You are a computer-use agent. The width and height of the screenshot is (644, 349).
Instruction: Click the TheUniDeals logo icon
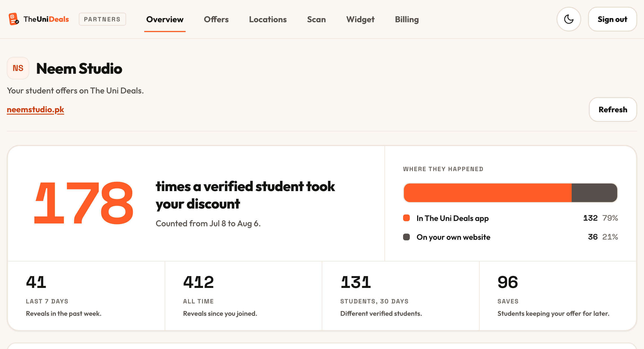click(x=14, y=19)
